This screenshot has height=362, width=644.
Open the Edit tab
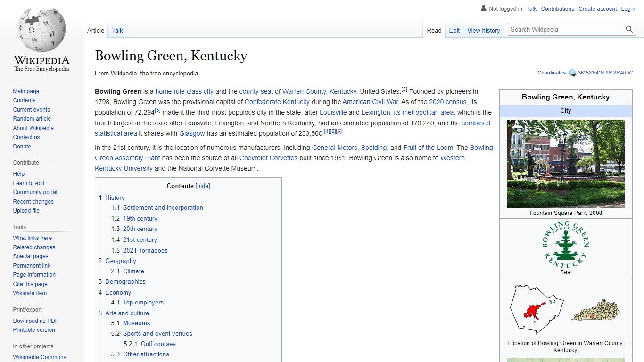(454, 30)
